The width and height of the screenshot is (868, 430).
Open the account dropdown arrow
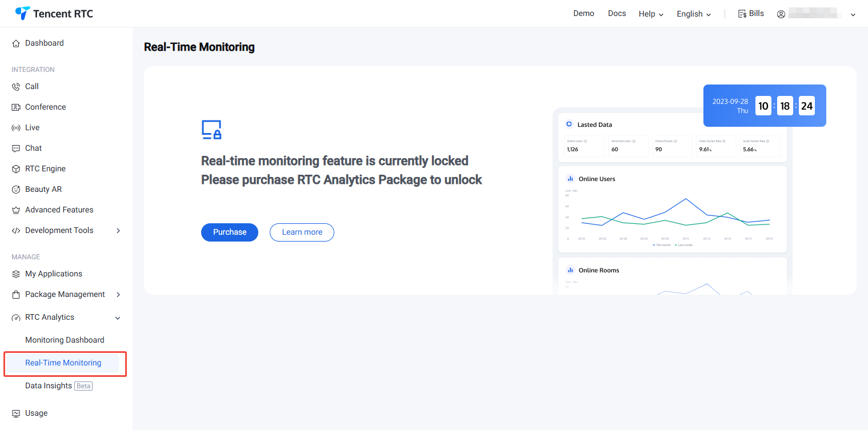tap(853, 15)
